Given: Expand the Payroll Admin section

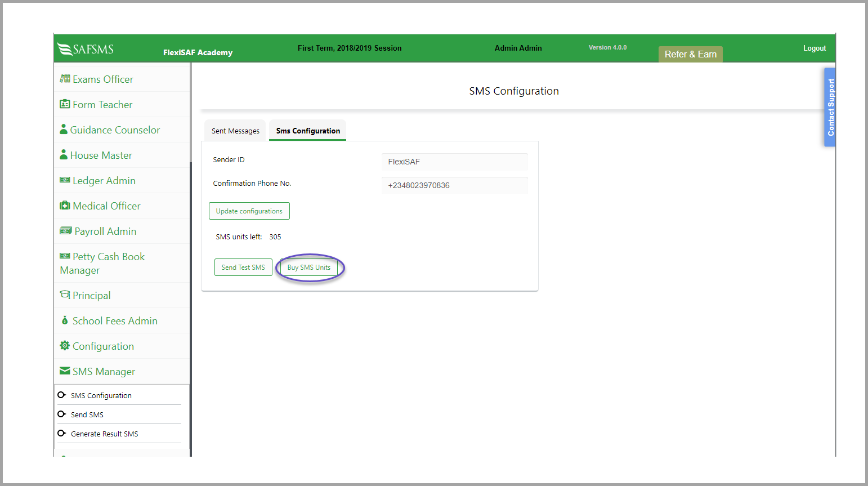Looking at the screenshot, I should (122, 231).
